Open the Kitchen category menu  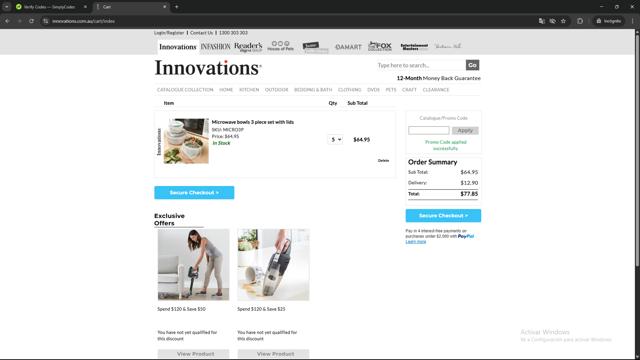pyautogui.click(x=249, y=90)
